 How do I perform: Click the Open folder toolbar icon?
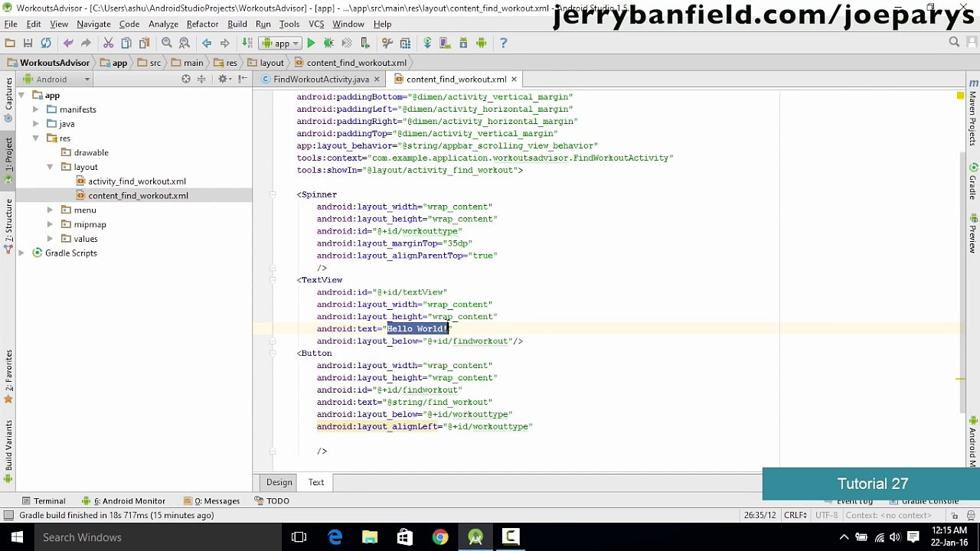click(x=10, y=43)
